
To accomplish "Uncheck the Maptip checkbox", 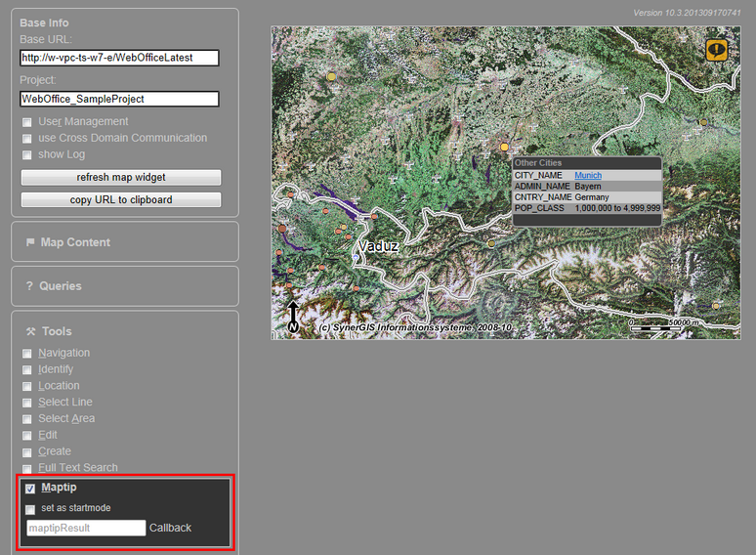I will (x=30, y=489).
